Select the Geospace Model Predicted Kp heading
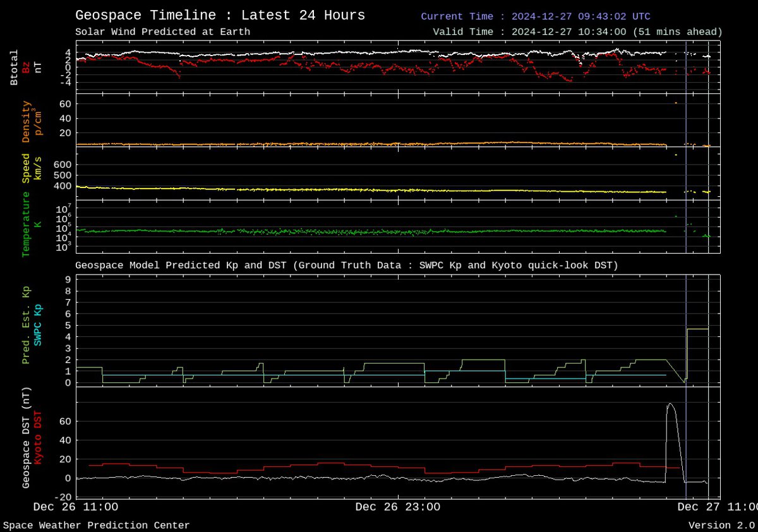 (x=346, y=266)
